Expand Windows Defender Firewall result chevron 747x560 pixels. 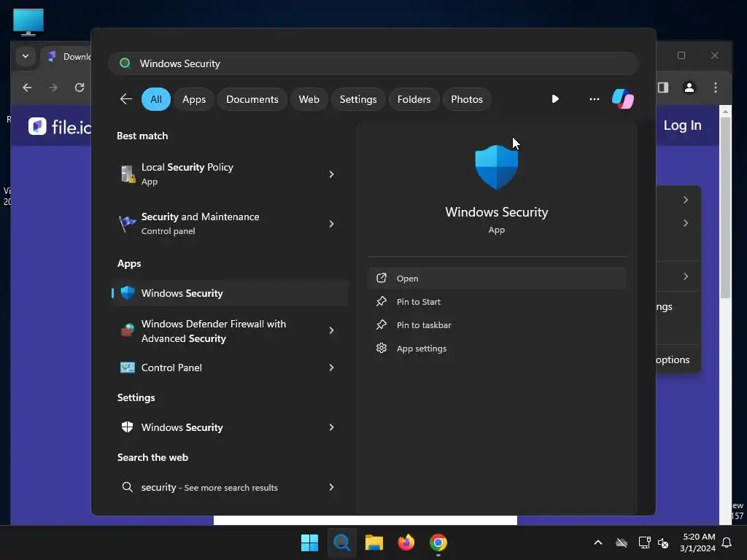click(332, 330)
